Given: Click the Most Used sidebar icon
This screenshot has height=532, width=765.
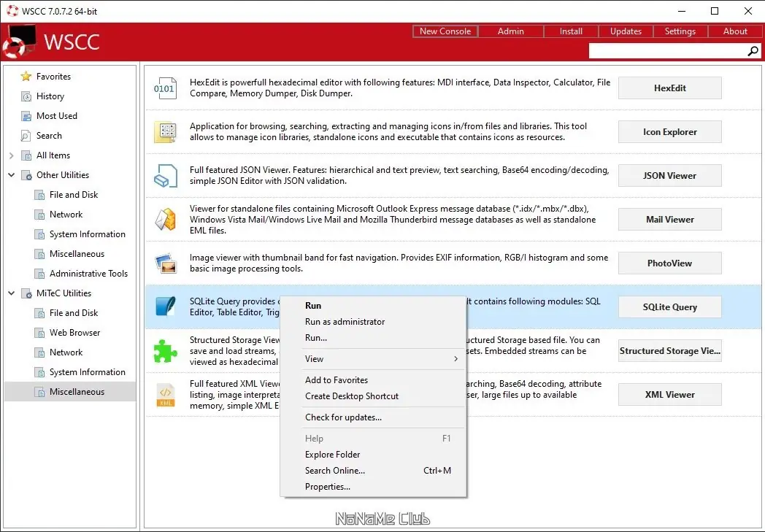Looking at the screenshot, I should pyautogui.click(x=26, y=116).
